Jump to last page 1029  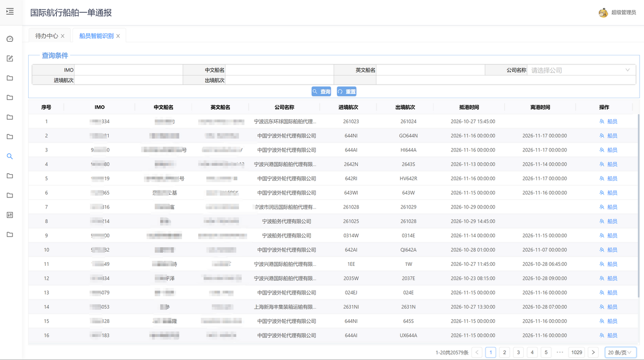tap(577, 352)
